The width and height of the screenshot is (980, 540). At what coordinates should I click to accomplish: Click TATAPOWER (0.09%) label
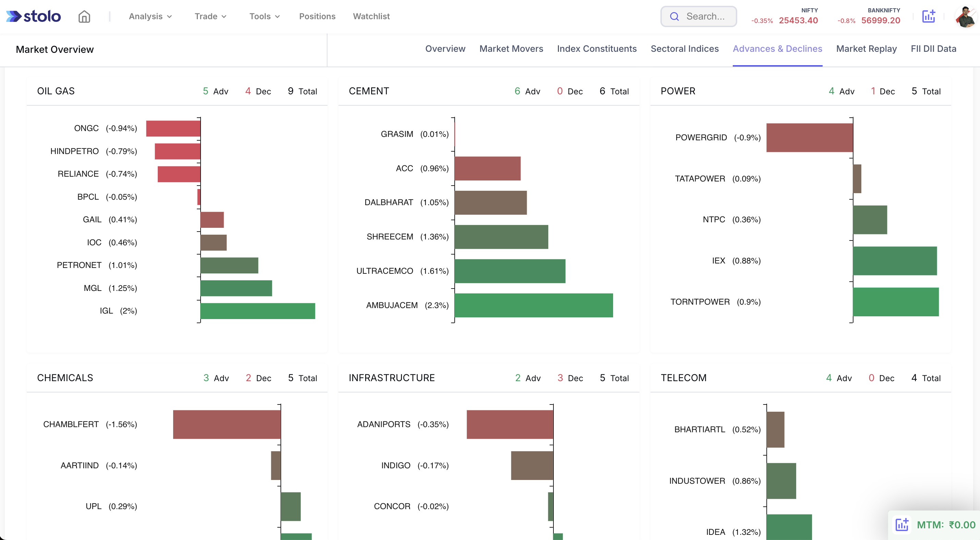(717, 178)
